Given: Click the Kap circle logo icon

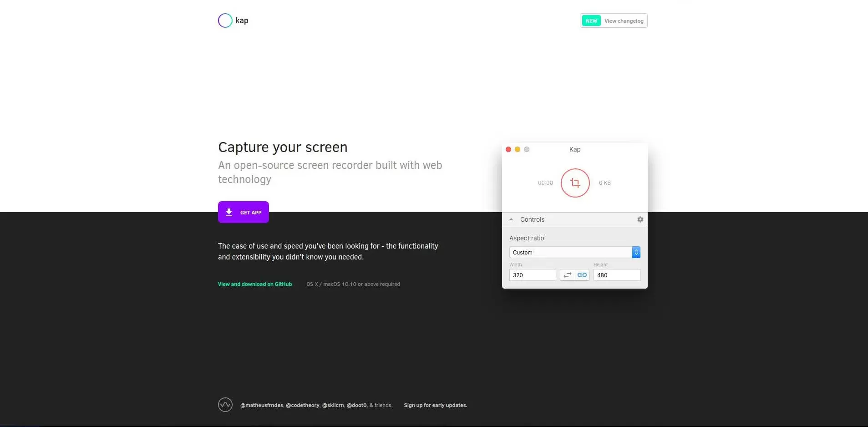Looking at the screenshot, I should (225, 20).
